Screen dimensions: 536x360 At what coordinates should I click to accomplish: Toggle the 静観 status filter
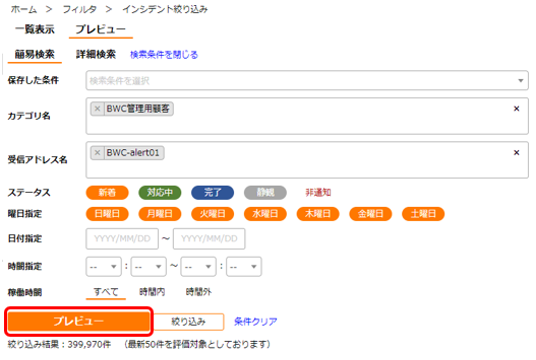coord(265,192)
